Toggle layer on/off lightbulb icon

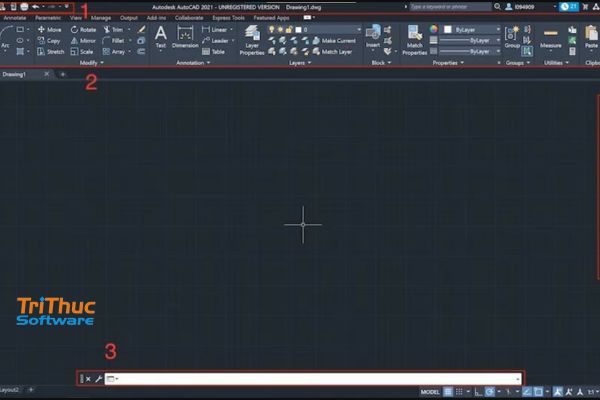coord(271,29)
